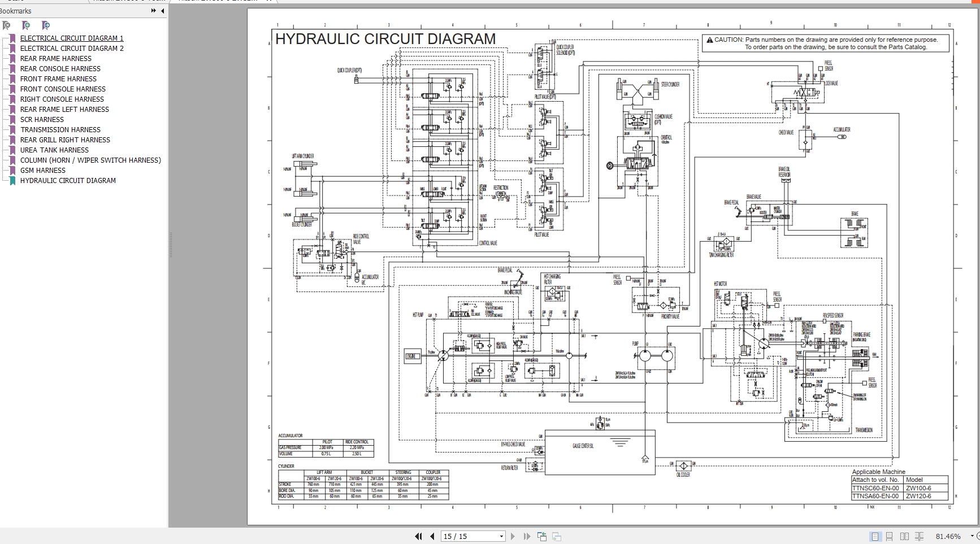Click the HYDRAULIC CIRCUIT DIAGRAM page heading
The width and height of the screenshot is (980, 544).
[385, 39]
